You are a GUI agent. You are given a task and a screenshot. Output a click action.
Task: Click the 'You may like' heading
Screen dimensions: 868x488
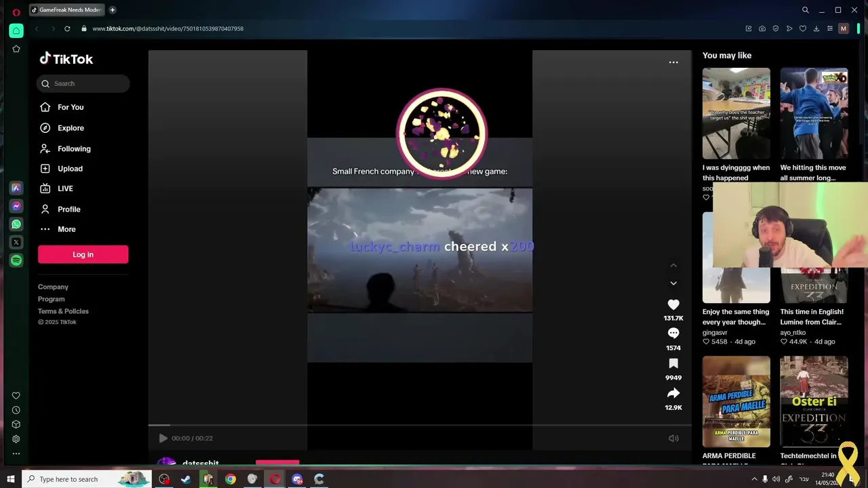[727, 56]
